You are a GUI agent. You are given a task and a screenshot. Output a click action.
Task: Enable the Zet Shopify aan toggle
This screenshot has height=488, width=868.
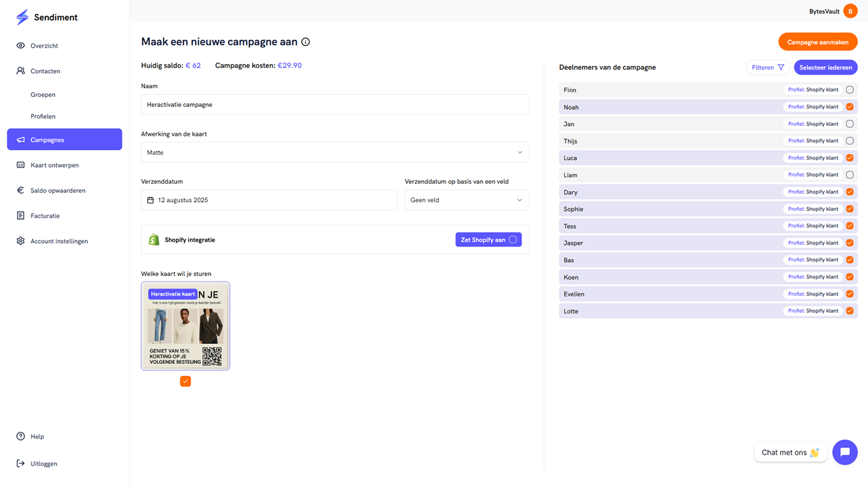pyautogui.click(x=513, y=240)
